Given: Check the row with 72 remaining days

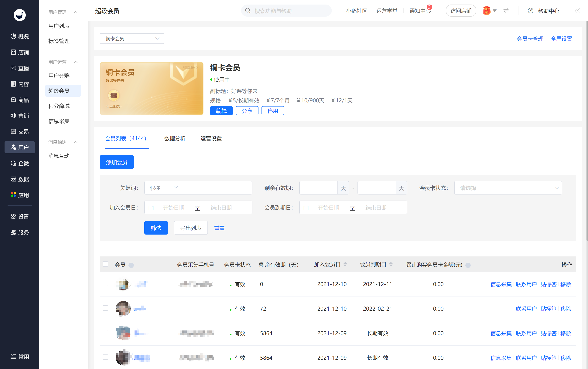Looking at the screenshot, I should pos(105,308).
